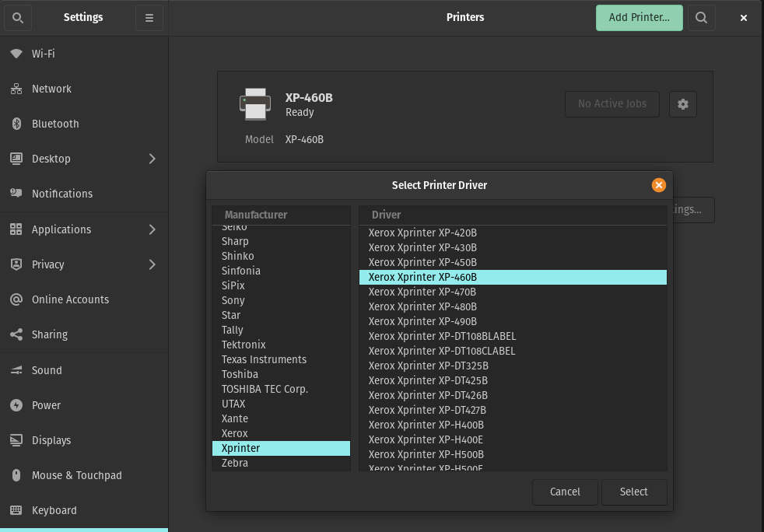Click the Power lightning icon
Screen dimensions: 764x532
point(16,405)
